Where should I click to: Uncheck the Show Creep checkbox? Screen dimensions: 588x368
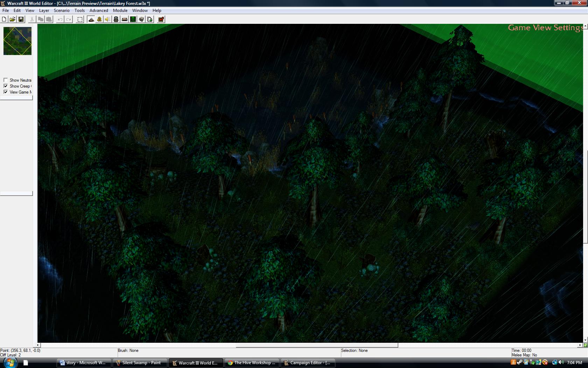[6, 86]
